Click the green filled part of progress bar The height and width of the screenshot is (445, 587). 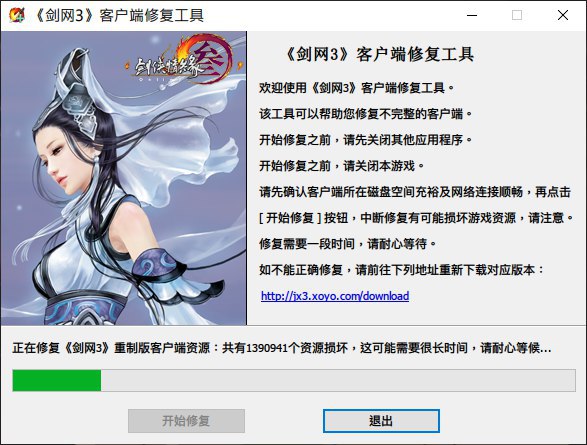coord(57,380)
